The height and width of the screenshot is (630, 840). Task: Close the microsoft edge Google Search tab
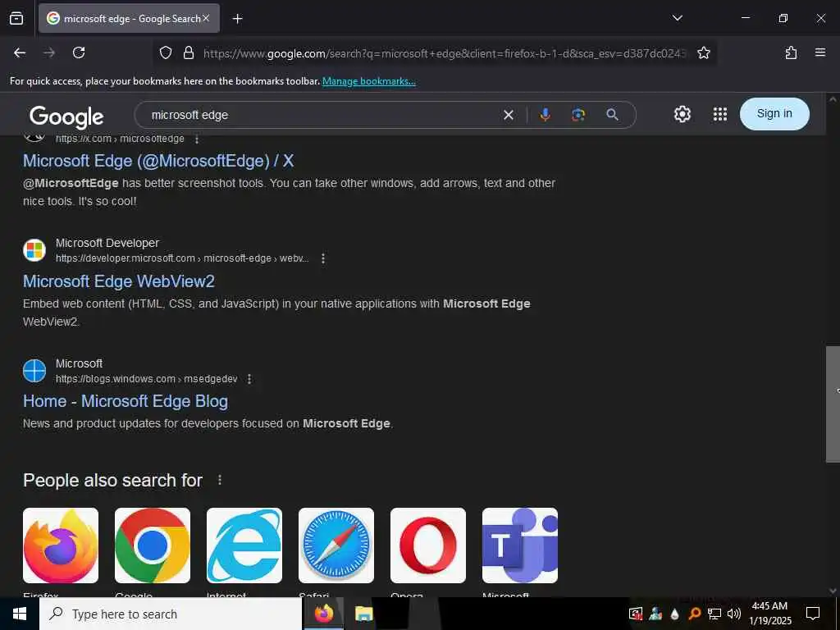tap(206, 18)
